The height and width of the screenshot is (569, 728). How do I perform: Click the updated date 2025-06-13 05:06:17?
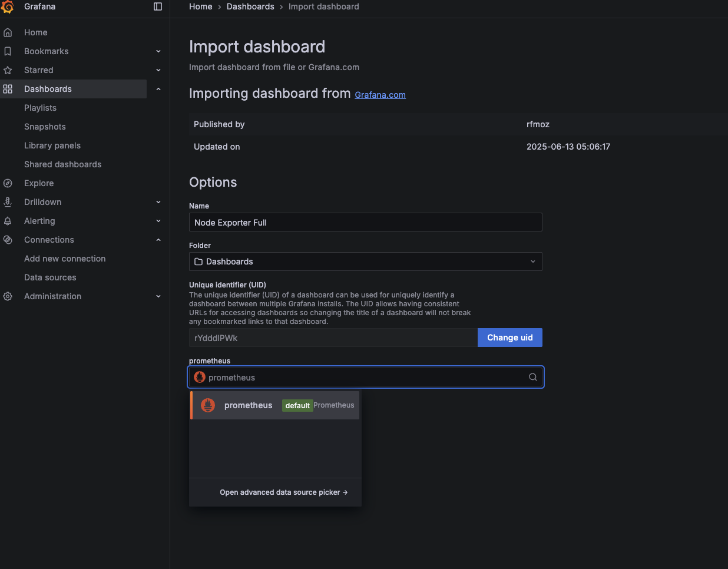568,147
